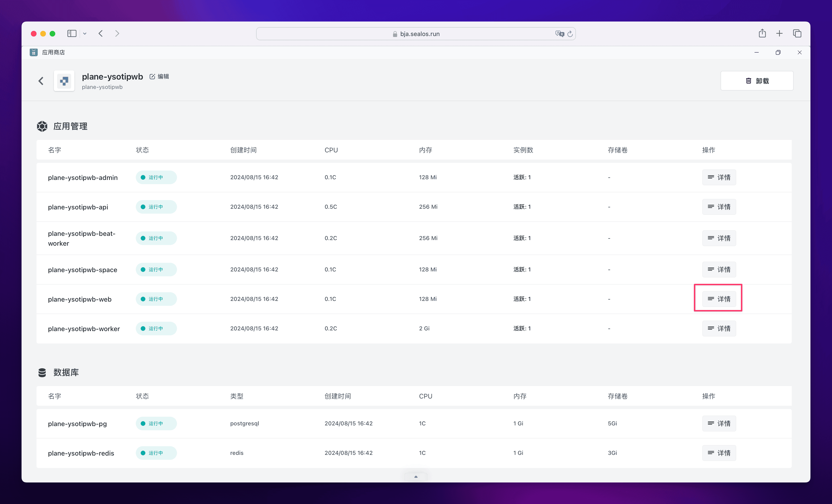
Task: Open details for plane-ysotipwb-pg database
Action: click(x=719, y=423)
